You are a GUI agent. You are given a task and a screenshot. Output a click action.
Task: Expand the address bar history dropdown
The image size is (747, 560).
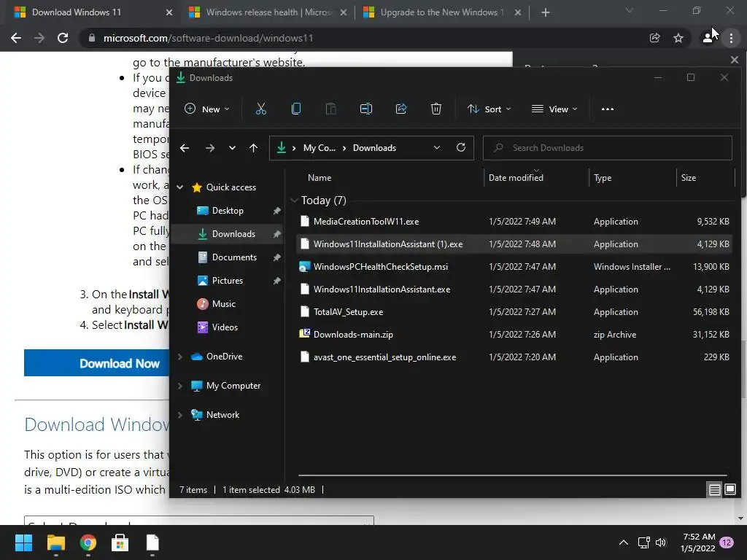(x=437, y=147)
